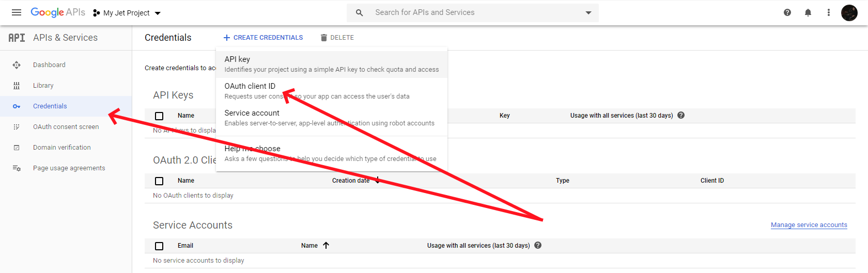The height and width of the screenshot is (273, 868).
Task: Click the Dashboard icon in sidebar
Action: [17, 65]
